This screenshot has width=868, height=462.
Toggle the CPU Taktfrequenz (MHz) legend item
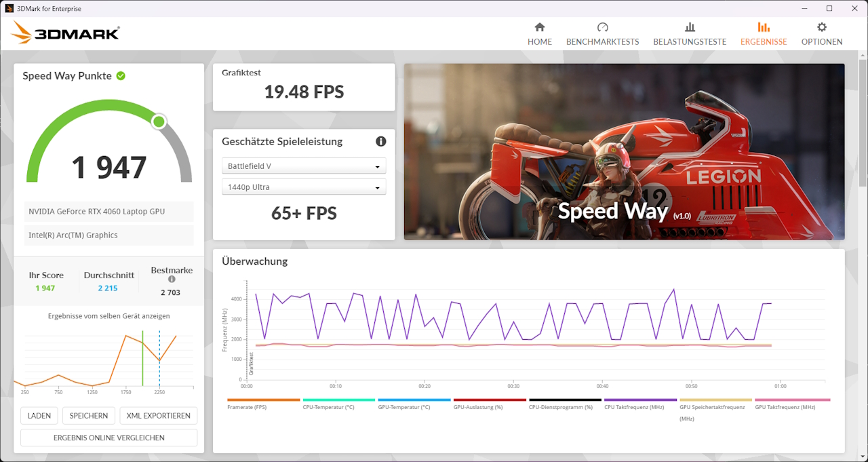coord(639,404)
